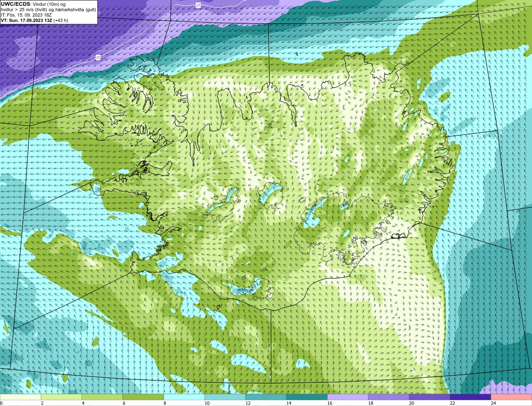Viewport: 532px width, 406px height.
Task: Click the light lavender 16–18 legend swatch
Action: [348, 397]
